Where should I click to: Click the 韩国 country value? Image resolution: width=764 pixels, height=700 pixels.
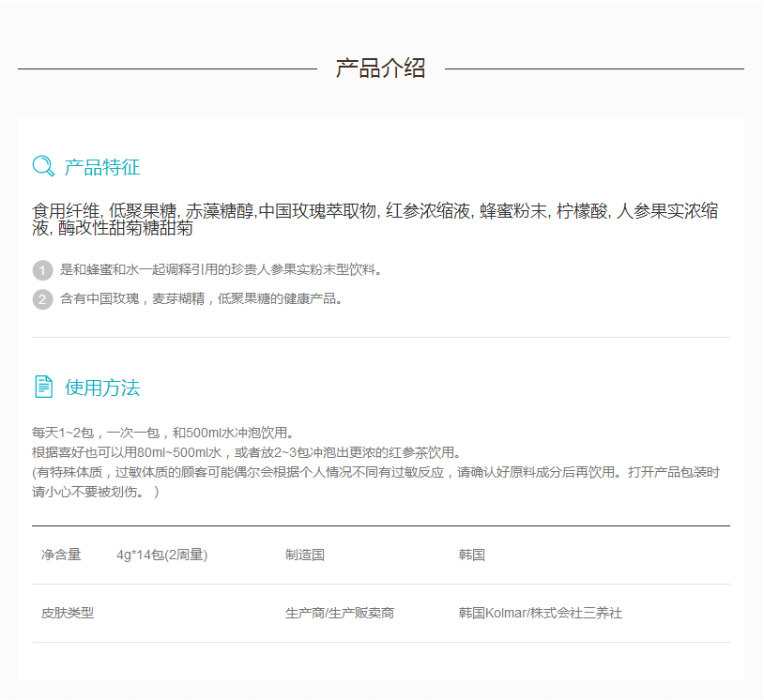click(472, 555)
